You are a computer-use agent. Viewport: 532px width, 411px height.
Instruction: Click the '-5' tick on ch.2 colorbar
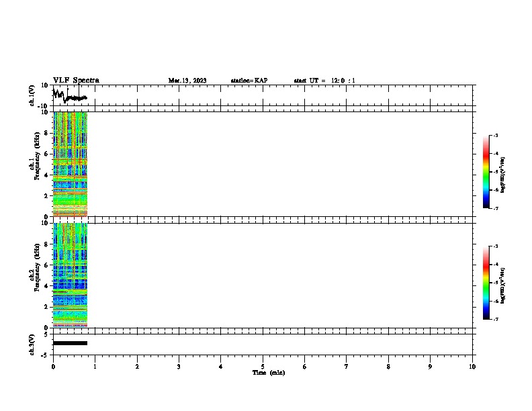(496, 283)
